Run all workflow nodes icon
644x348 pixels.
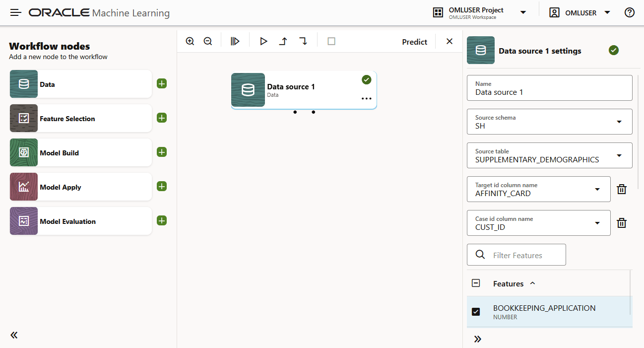(235, 41)
